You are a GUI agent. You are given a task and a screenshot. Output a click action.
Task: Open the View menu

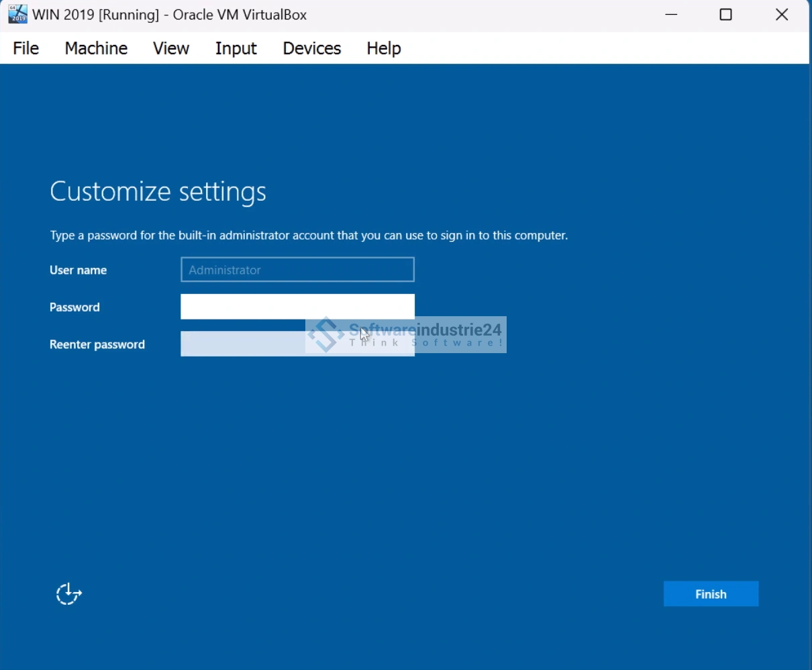point(171,48)
